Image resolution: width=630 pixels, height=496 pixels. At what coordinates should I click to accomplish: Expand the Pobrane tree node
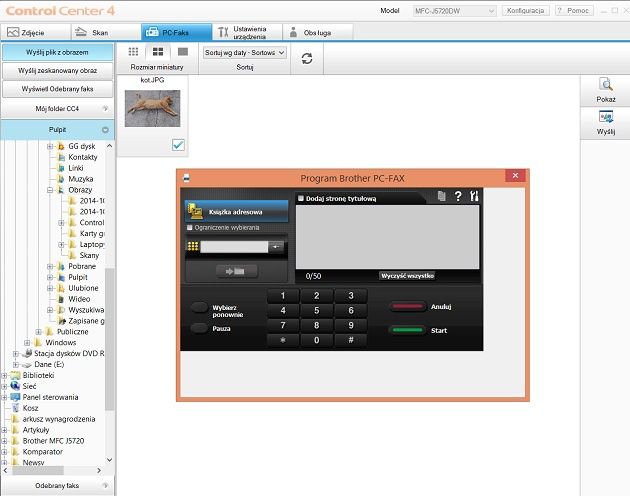[x=50, y=266]
